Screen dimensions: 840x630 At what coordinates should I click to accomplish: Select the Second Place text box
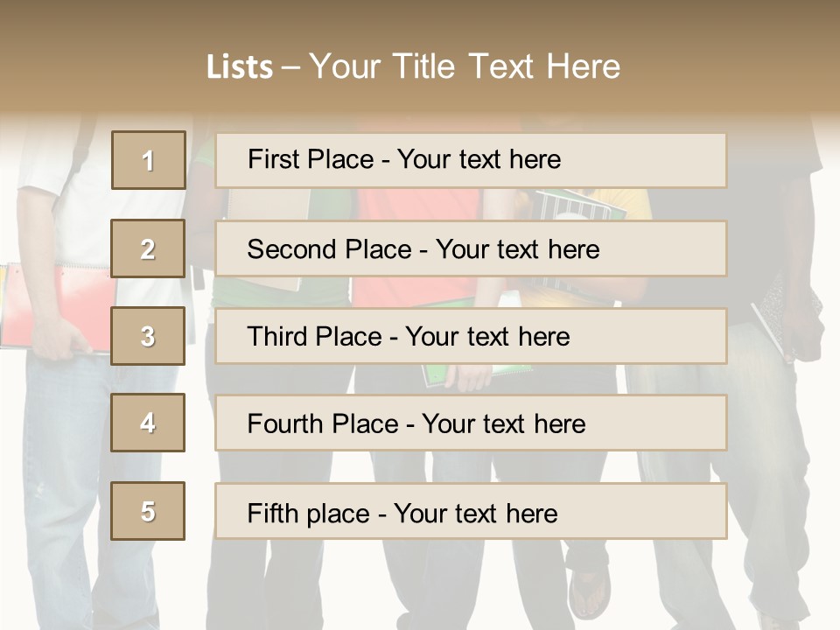point(471,248)
